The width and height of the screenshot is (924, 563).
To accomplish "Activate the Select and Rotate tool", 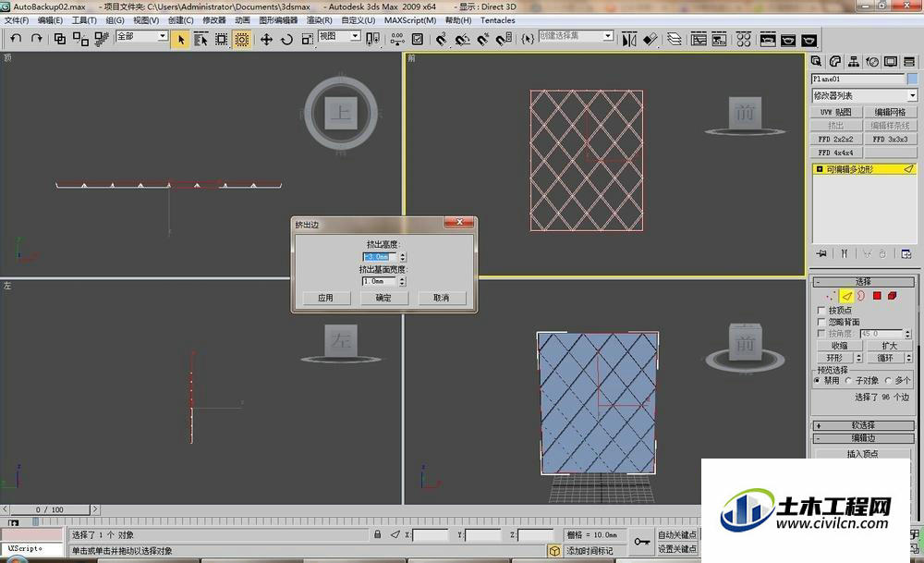I will (x=286, y=40).
